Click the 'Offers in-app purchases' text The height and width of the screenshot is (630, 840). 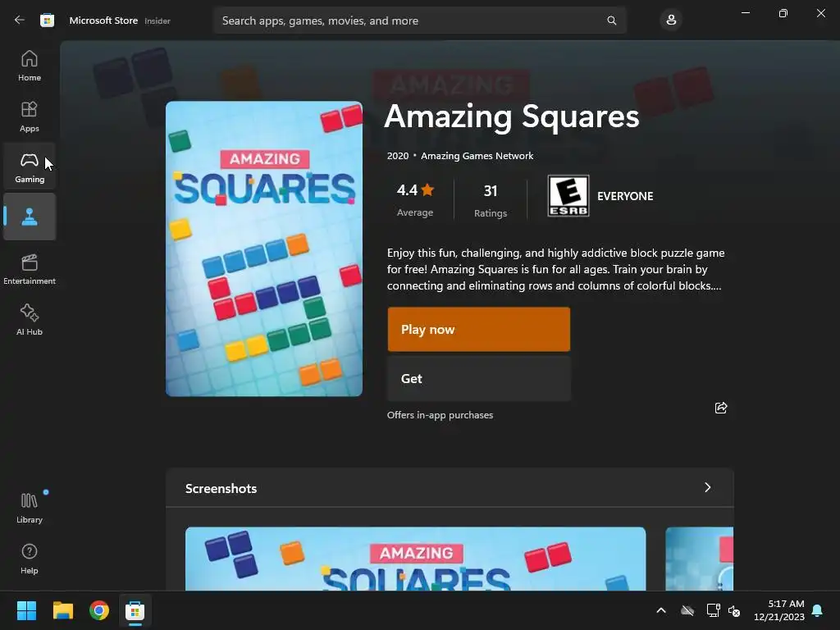pyautogui.click(x=440, y=415)
